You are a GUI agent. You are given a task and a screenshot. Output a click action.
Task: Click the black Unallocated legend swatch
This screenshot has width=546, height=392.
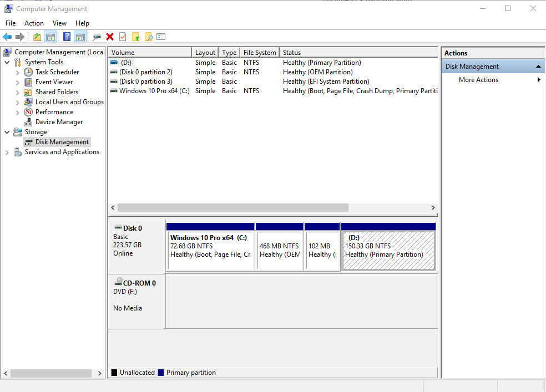point(114,373)
